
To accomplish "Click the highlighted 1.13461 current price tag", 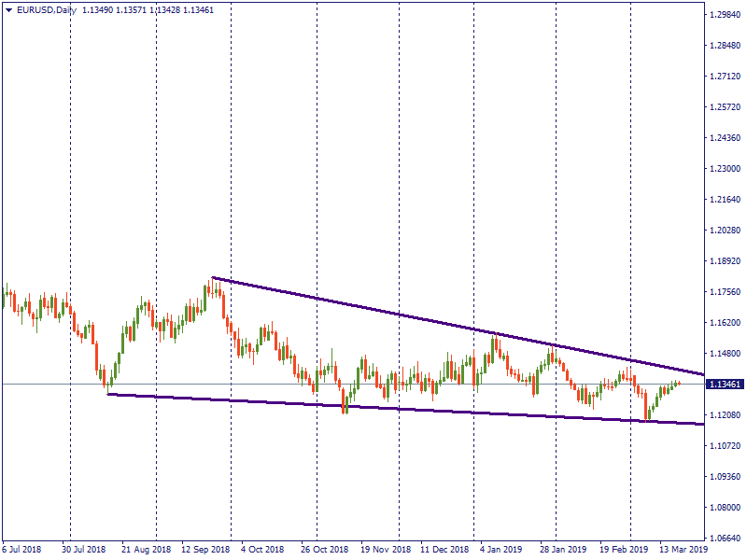I will (x=725, y=384).
